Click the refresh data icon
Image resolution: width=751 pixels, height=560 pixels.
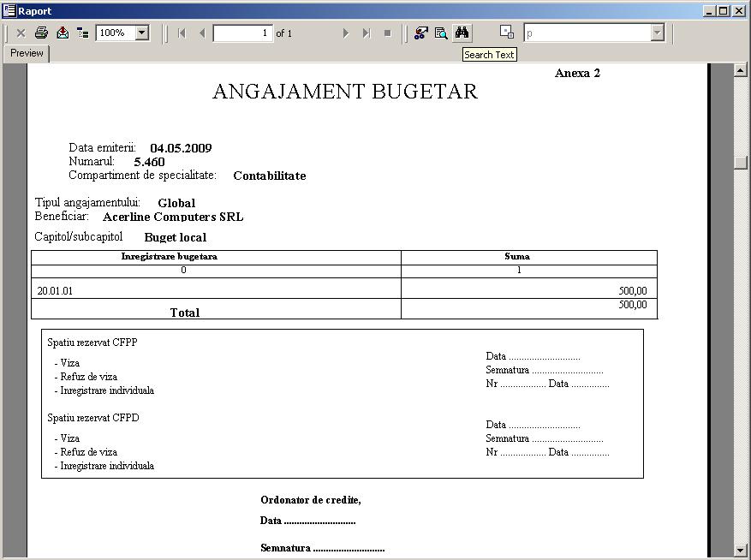420,33
